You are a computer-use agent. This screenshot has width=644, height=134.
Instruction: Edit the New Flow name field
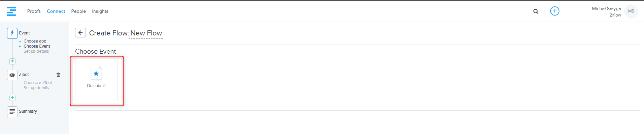(x=146, y=33)
